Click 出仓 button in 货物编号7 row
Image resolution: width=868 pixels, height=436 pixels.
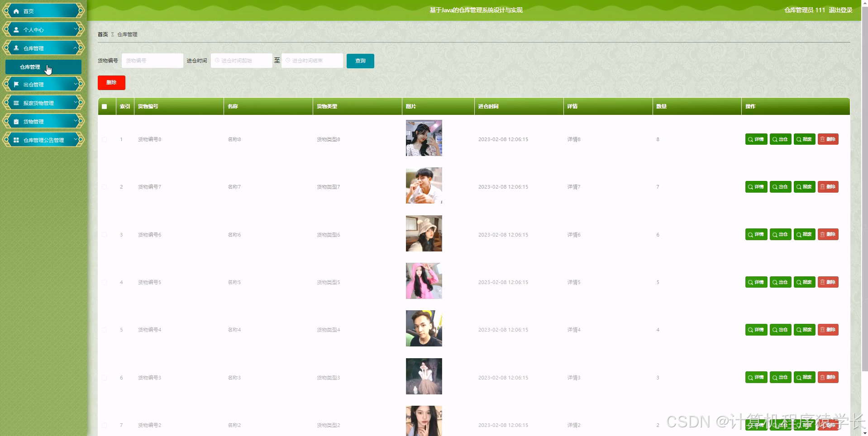pos(780,187)
